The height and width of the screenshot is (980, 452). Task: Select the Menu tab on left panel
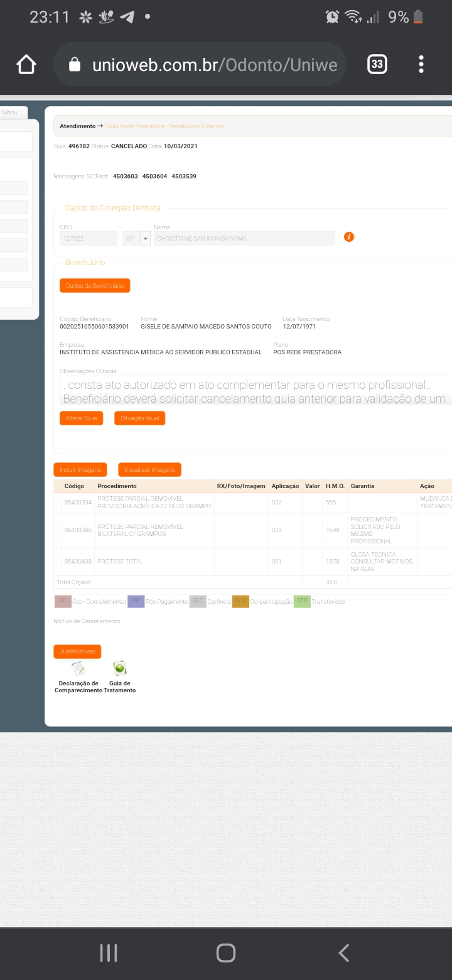13,112
